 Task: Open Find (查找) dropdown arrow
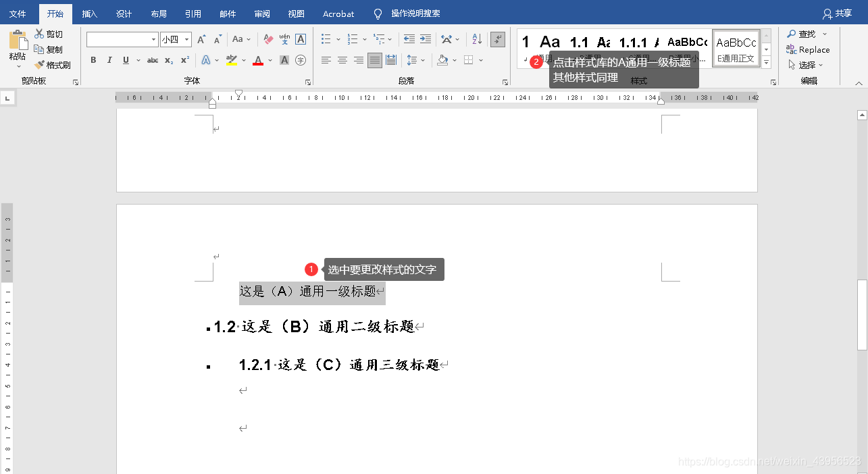[x=825, y=34]
